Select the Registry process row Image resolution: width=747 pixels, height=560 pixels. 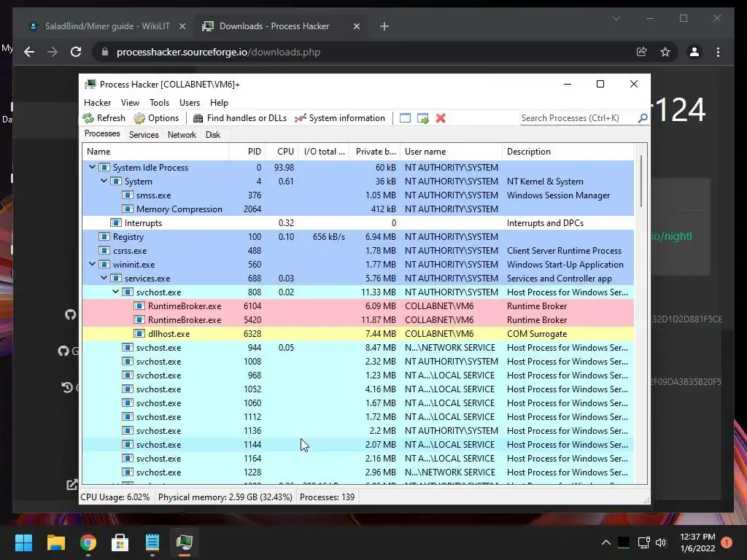click(x=358, y=237)
